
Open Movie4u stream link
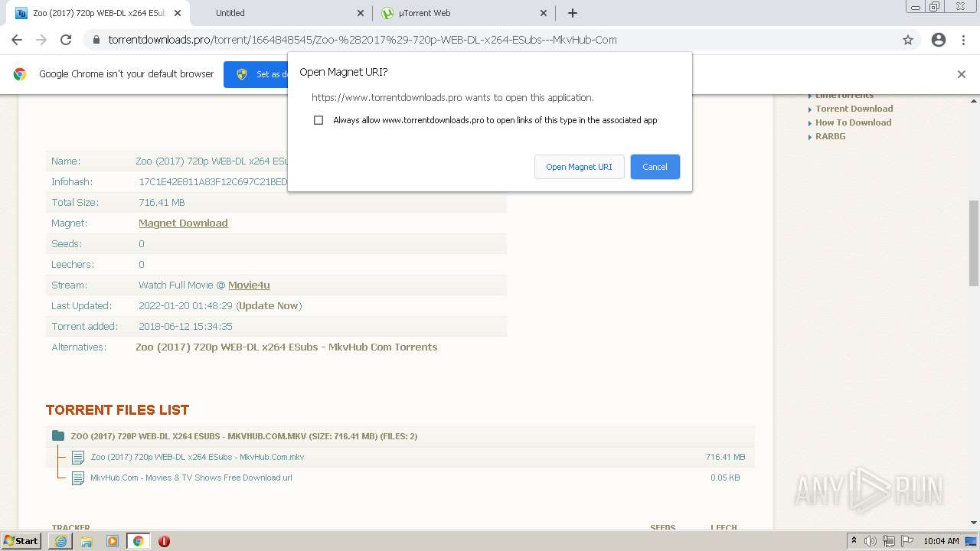[249, 285]
